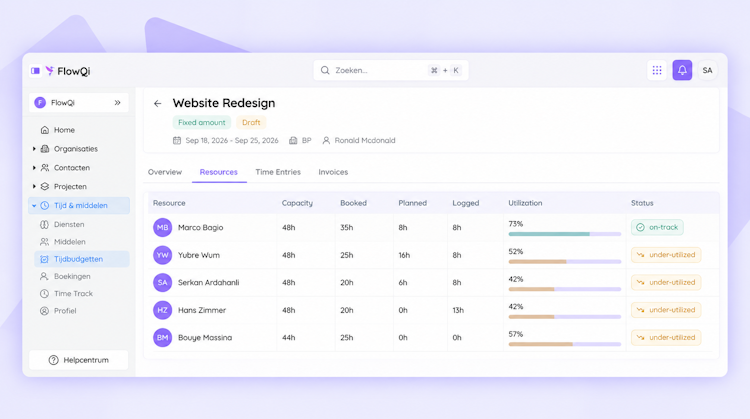Switch to the Invoices tab

pos(333,172)
